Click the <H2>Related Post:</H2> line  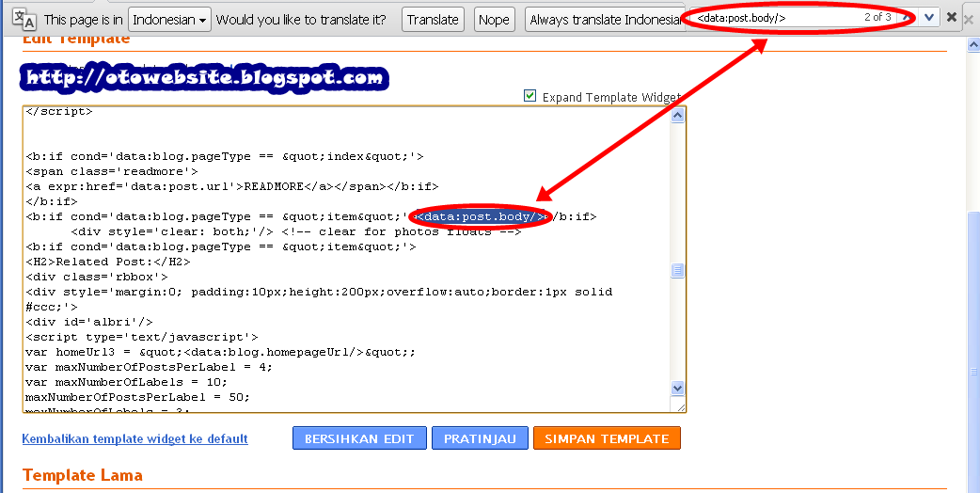pyautogui.click(x=107, y=262)
